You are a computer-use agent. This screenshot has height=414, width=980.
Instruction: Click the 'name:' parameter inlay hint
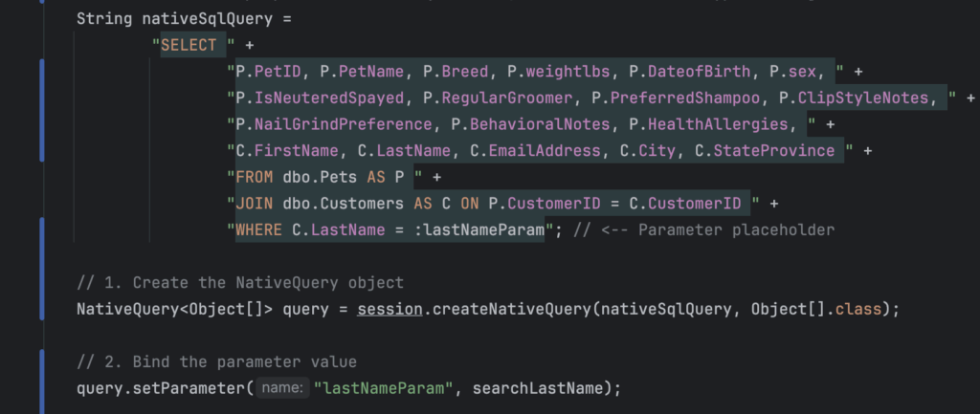click(x=284, y=388)
